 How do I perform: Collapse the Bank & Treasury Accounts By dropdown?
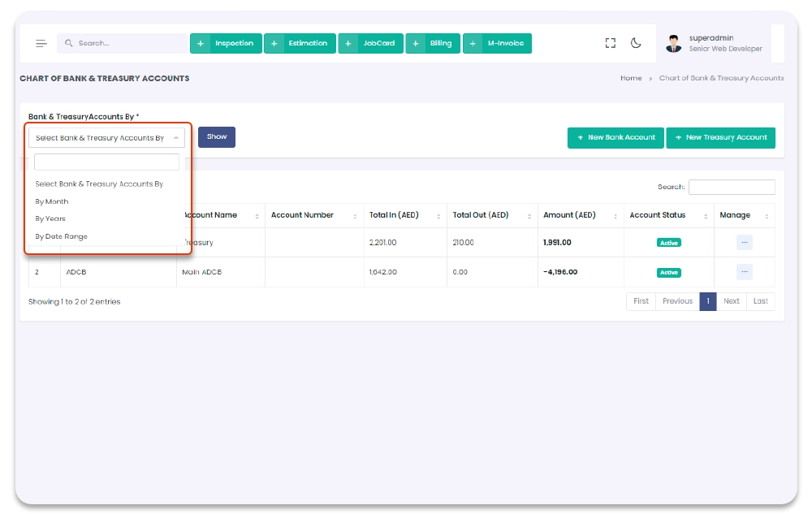(x=106, y=138)
